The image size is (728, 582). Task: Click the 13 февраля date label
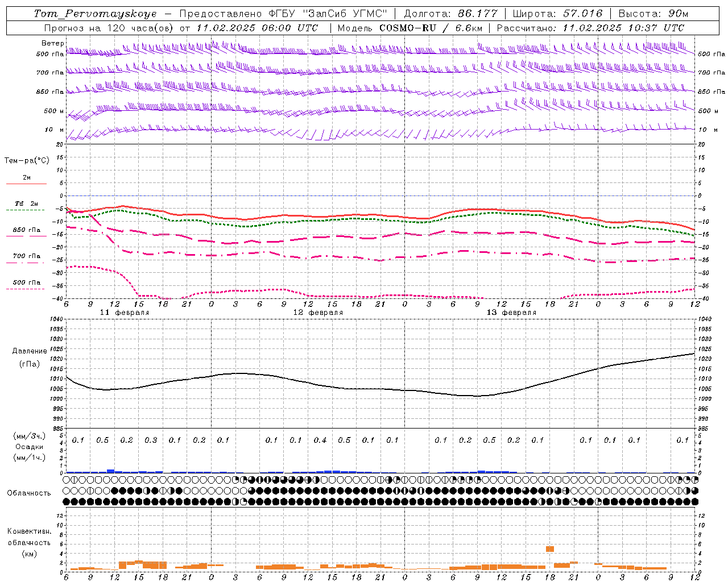point(511,313)
